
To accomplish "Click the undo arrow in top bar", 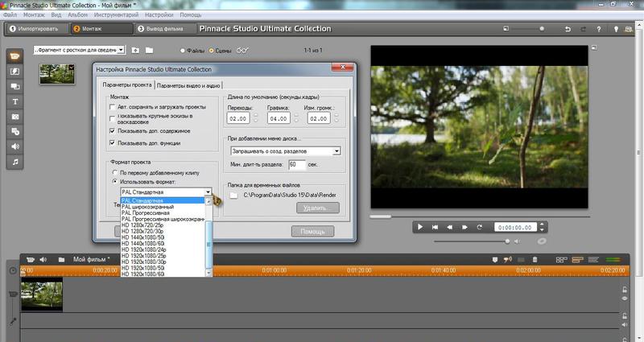I will (568, 29).
